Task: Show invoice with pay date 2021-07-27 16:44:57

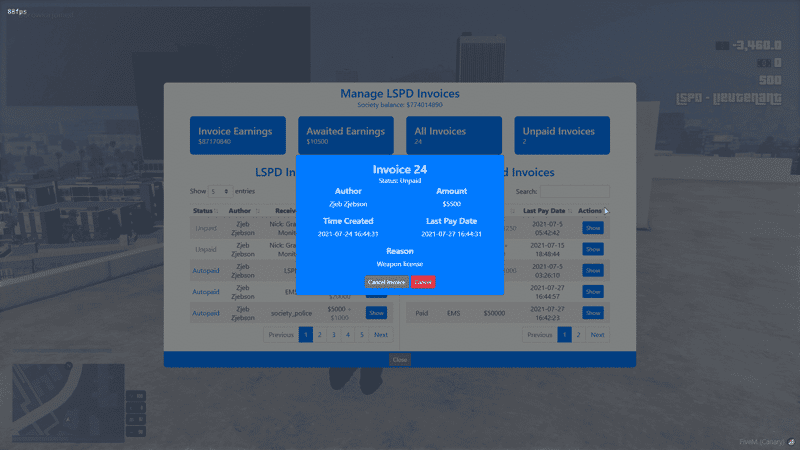Action: (x=593, y=292)
